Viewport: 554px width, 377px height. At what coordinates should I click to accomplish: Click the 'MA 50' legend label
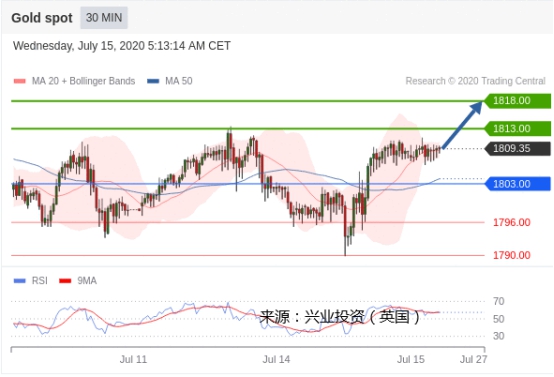click(179, 81)
